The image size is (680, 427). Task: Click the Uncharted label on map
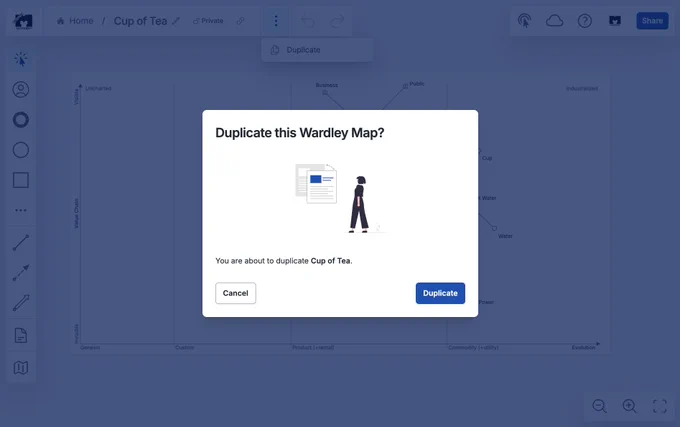98,88
